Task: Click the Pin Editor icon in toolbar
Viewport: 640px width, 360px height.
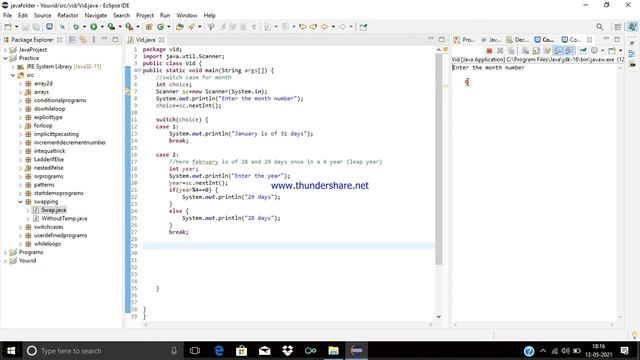Action: coord(363,27)
